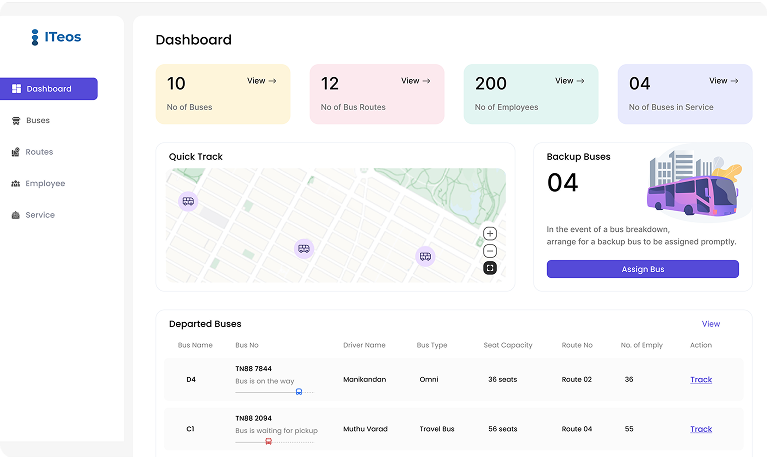The image size is (768, 458).
Task: Click bus name D4 cell
Action: tap(191, 380)
